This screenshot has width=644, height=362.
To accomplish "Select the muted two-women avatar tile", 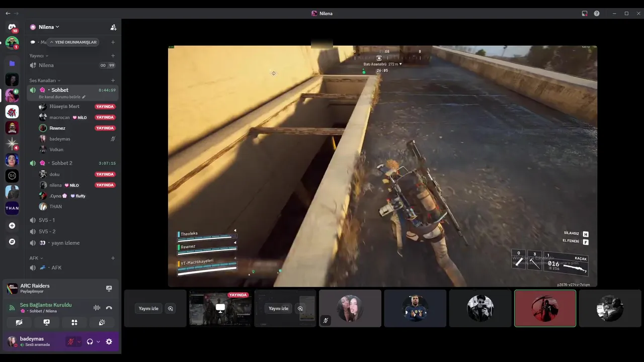I will click(350, 308).
